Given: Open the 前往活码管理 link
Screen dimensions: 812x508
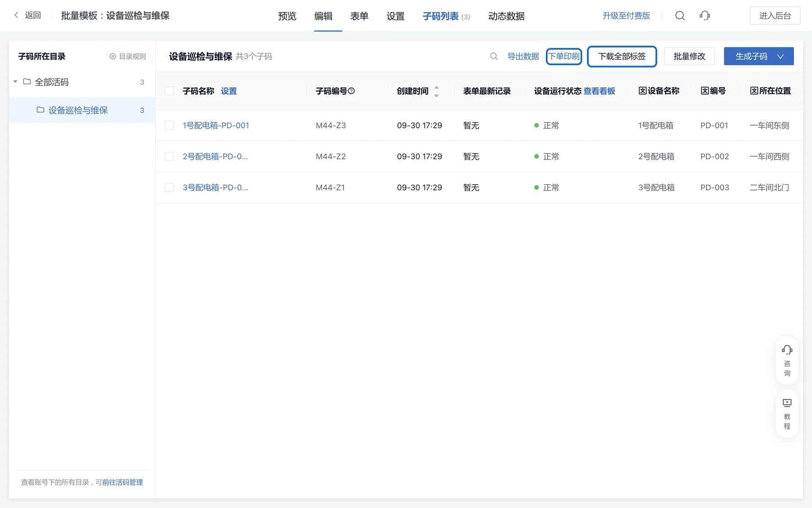Looking at the screenshot, I should click(x=123, y=482).
